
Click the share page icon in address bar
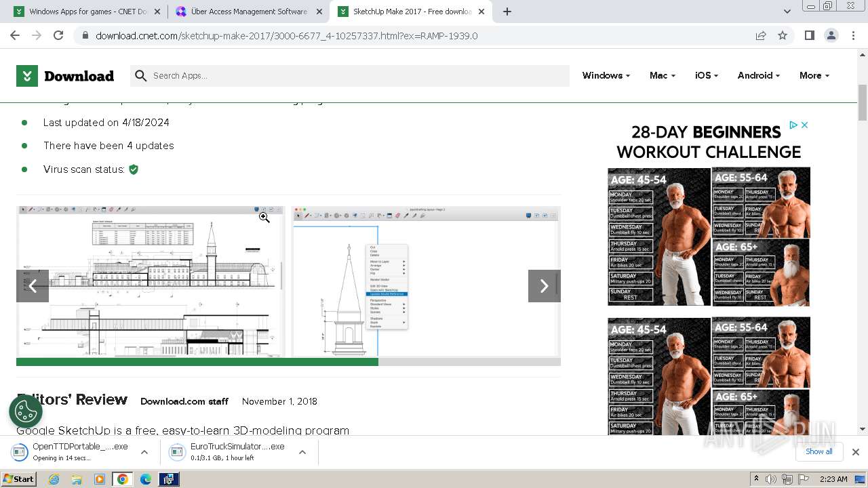point(761,35)
